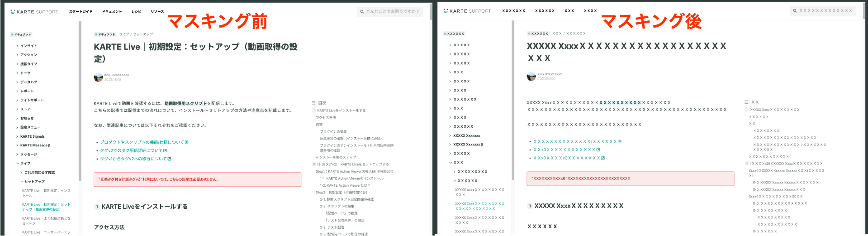Expand the レポート sidebar section
Image resolution: width=868 pixels, height=236 pixels.
(25, 91)
